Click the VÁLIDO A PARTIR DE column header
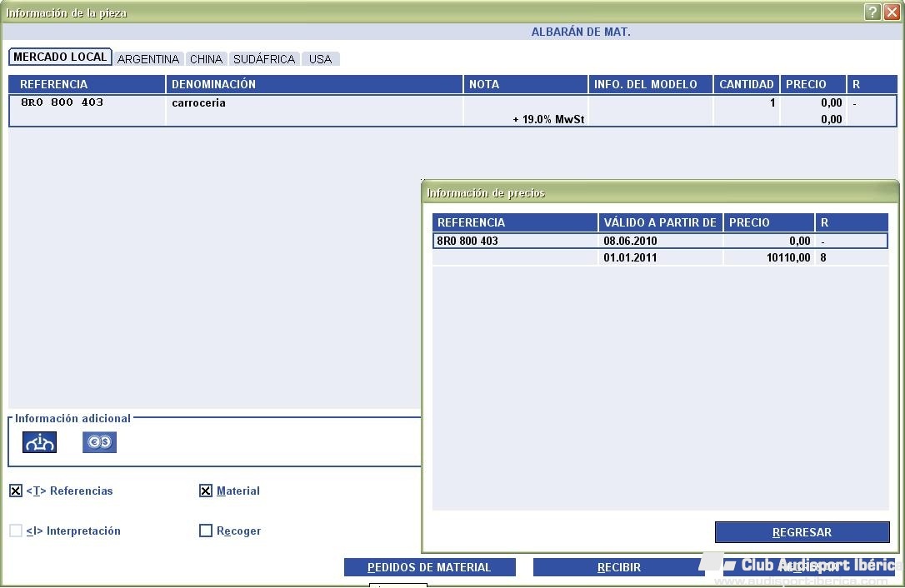Image resolution: width=905 pixels, height=588 pixels. (x=660, y=222)
